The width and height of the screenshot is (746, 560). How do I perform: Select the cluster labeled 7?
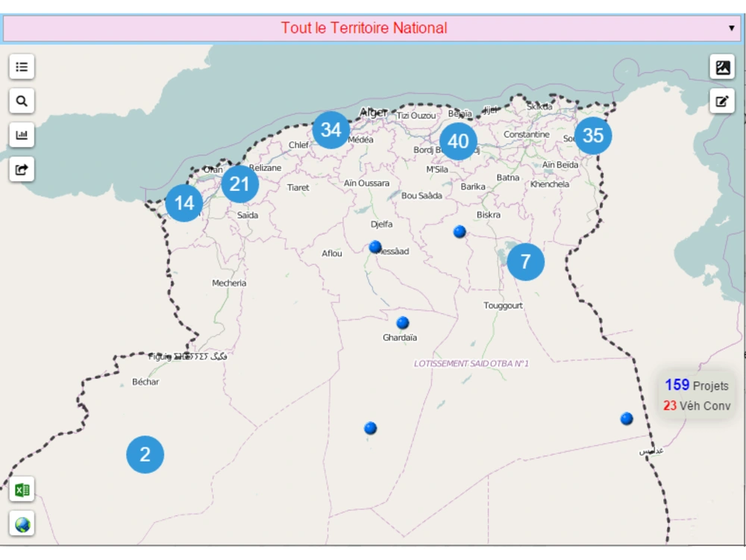click(x=526, y=262)
